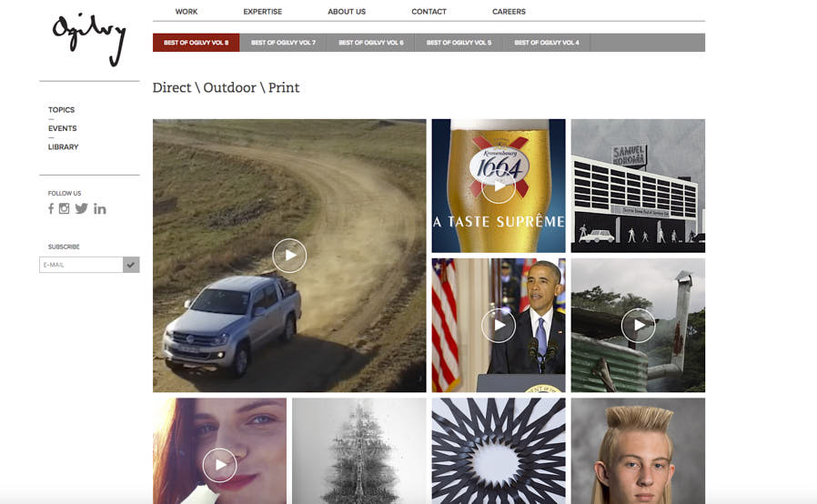817x504 pixels.
Task: Open the TOPICS sidebar link
Action: (62, 110)
